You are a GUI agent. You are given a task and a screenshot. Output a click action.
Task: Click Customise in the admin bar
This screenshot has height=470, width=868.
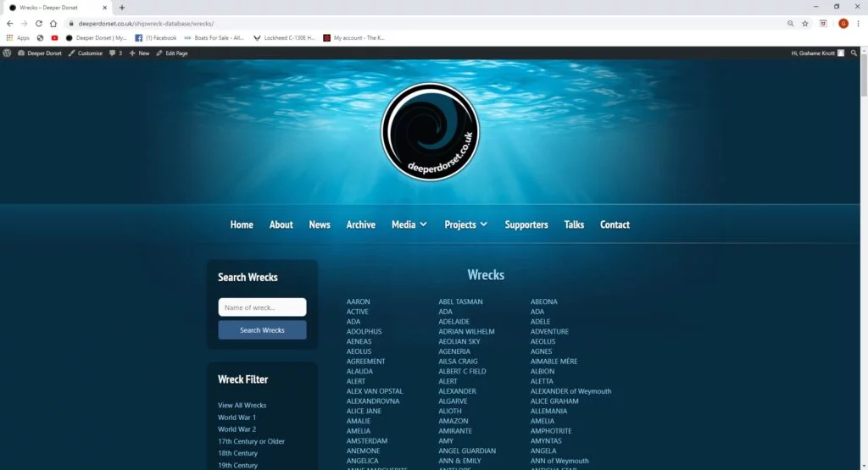point(86,53)
